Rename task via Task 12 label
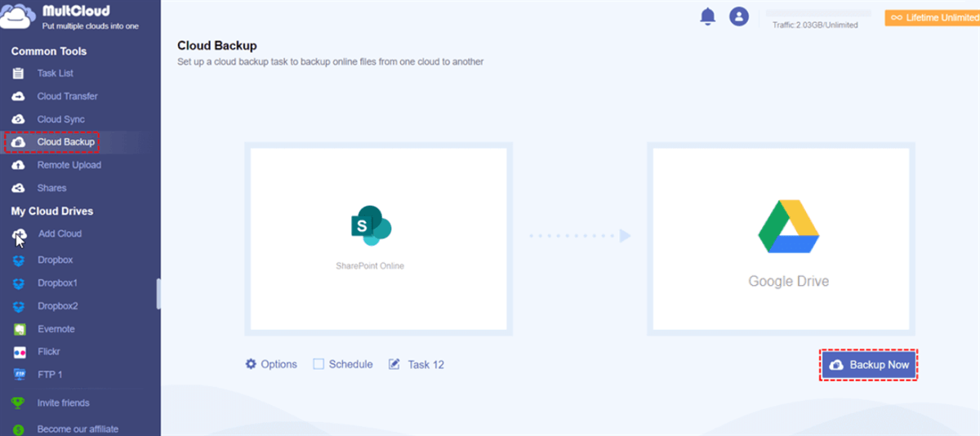Screen dimensions: 980x436 point(425,365)
